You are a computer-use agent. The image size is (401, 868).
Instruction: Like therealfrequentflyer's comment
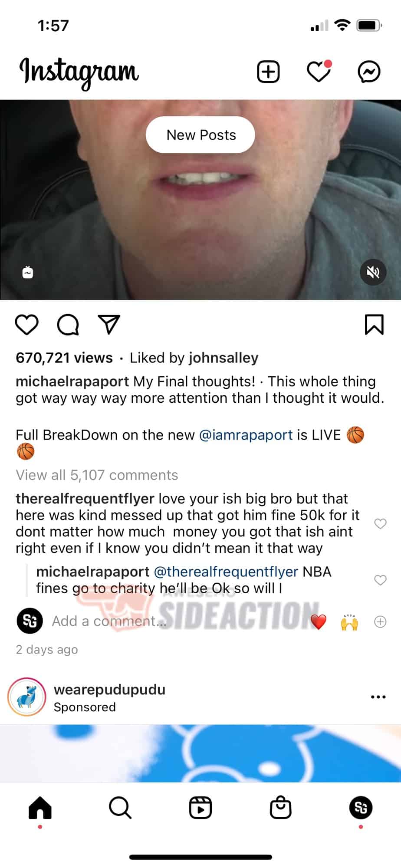pos(380,524)
